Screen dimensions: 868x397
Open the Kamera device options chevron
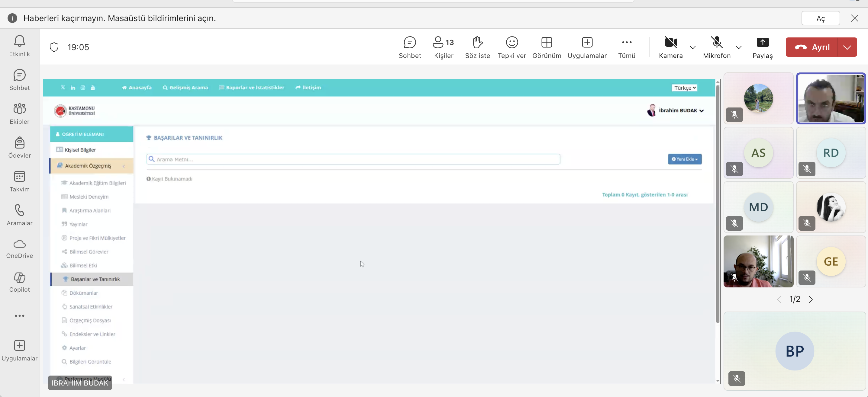[693, 47]
